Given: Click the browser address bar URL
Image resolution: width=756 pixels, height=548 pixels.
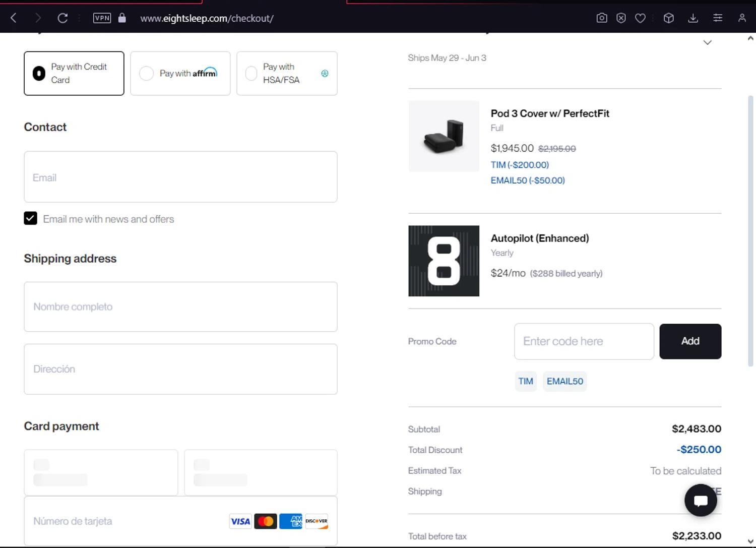Looking at the screenshot, I should coord(207,18).
